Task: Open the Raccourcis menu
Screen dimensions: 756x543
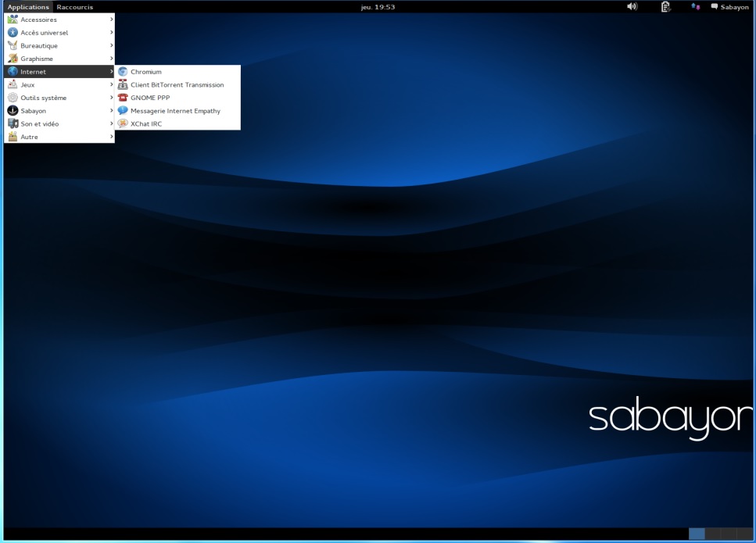Action: coord(75,7)
